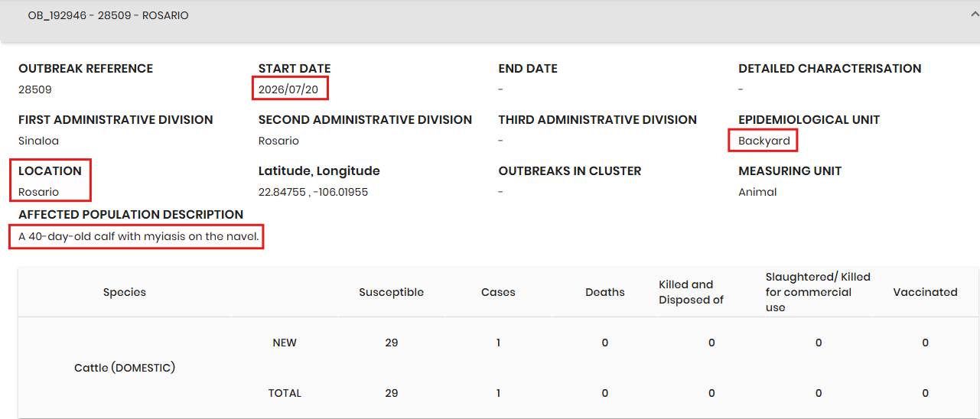The image size is (980, 419).
Task: Click the Sinaloa first administrative division
Action: click(x=38, y=141)
